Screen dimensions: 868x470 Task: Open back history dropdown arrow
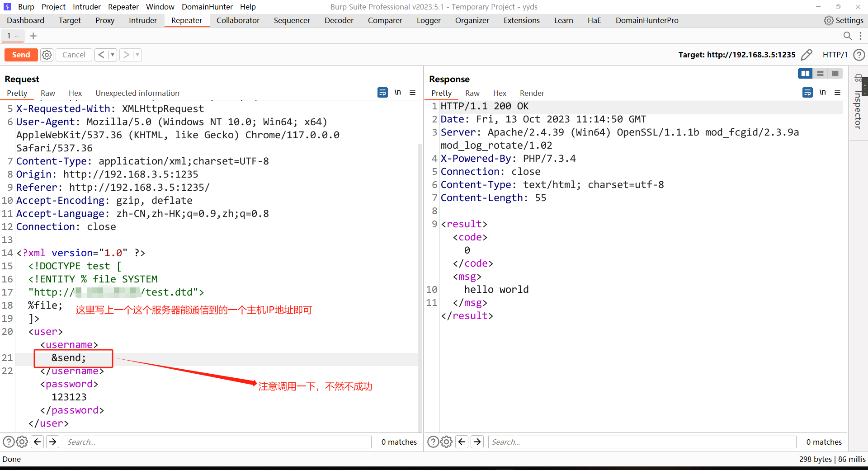click(113, 55)
